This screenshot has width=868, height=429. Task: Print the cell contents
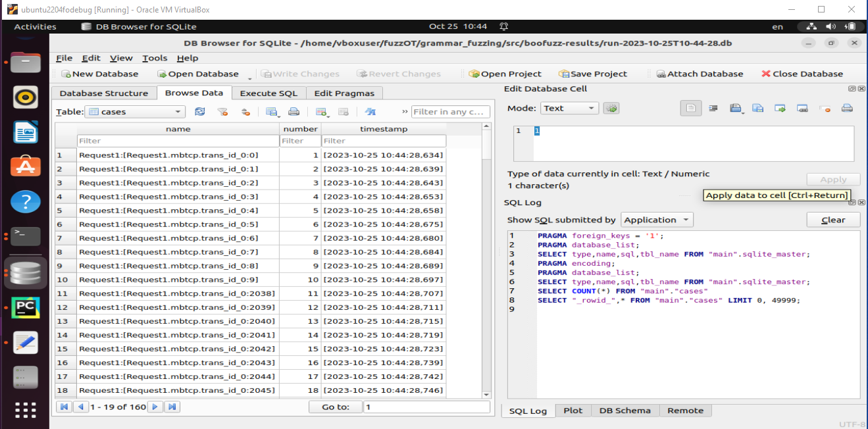pos(848,108)
